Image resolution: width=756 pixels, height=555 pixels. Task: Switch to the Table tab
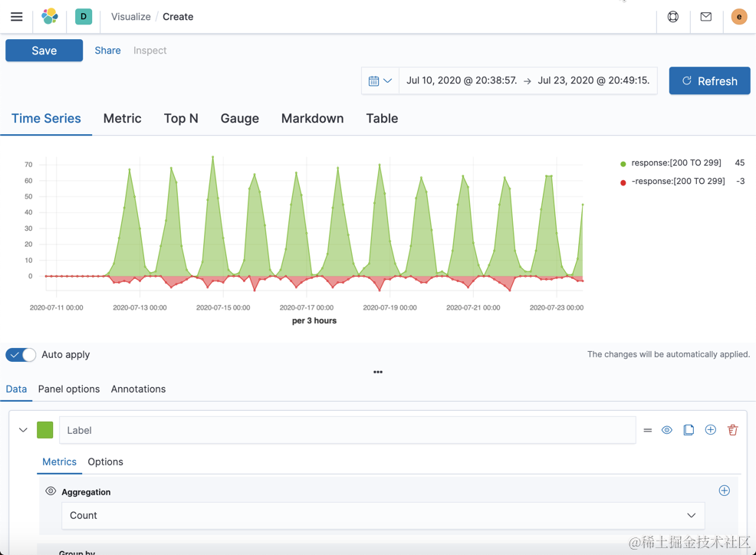pyautogui.click(x=382, y=119)
